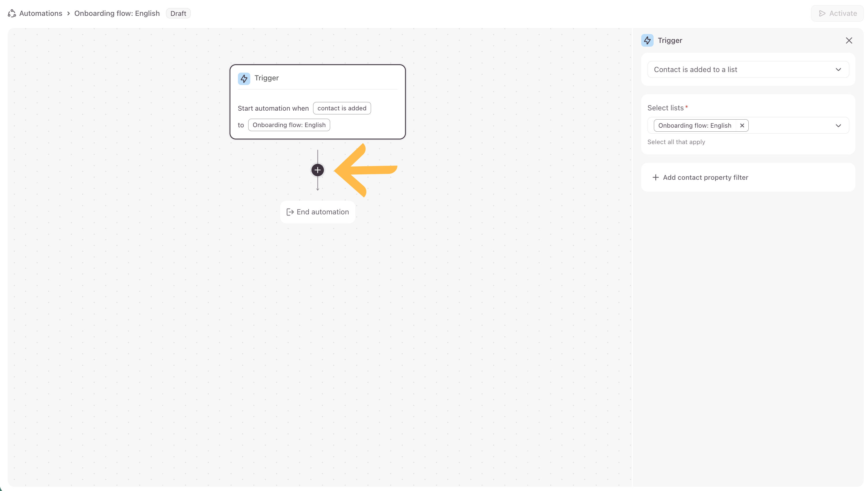
Task: Click the contact is added chip in Trigger node
Action: (x=341, y=108)
